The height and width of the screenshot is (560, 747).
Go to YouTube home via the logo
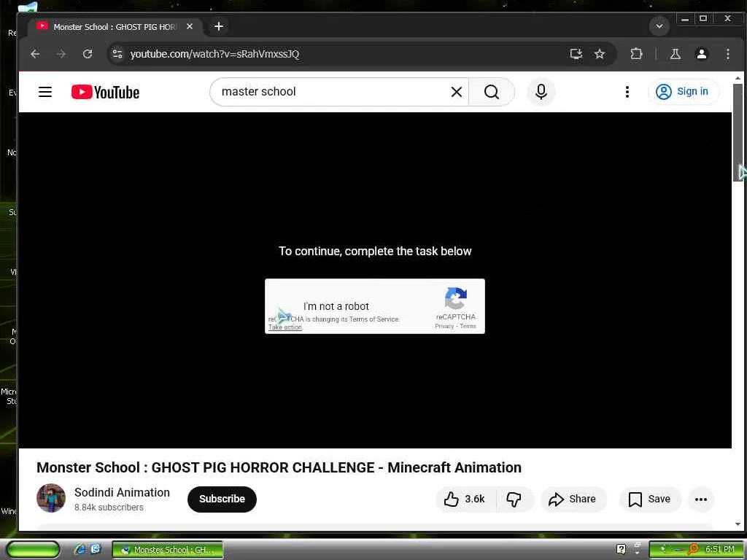(x=105, y=92)
